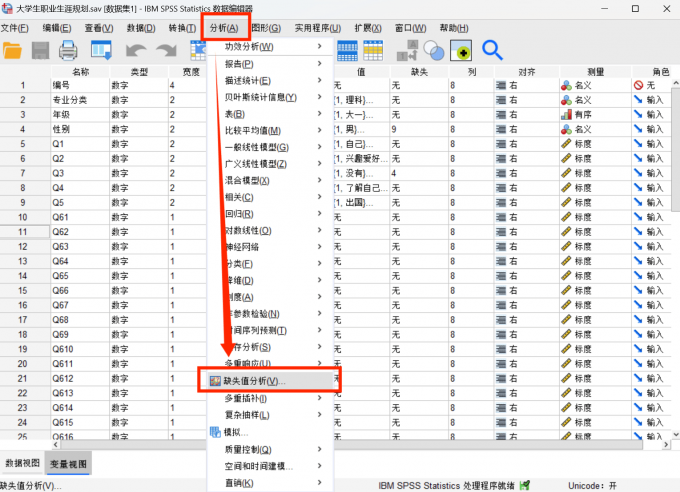Image resolution: width=680 pixels, height=492 pixels.
Task: Click the 有序 measure cell for 年级
Action: tap(595, 115)
